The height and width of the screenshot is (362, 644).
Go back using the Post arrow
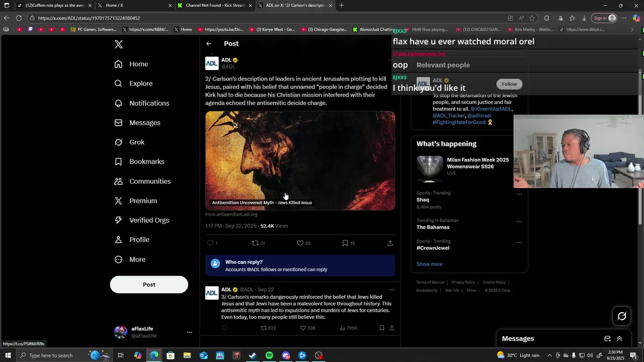tap(209, 44)
